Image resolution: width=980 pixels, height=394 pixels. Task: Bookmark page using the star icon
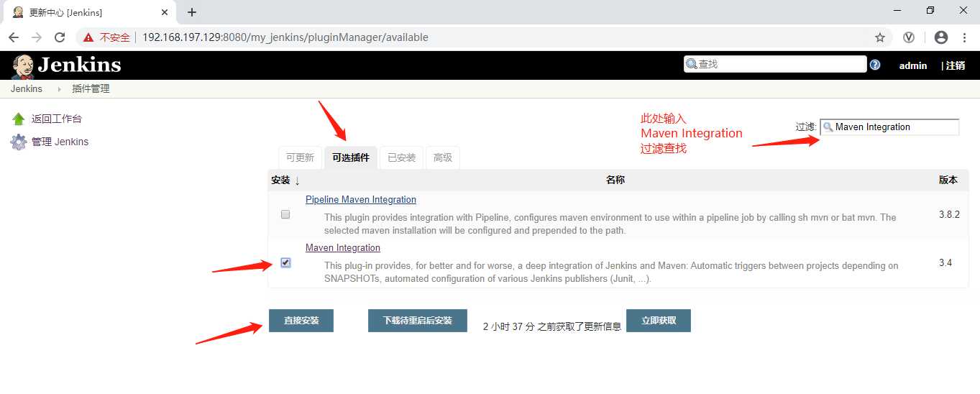[x=880, y=37]
